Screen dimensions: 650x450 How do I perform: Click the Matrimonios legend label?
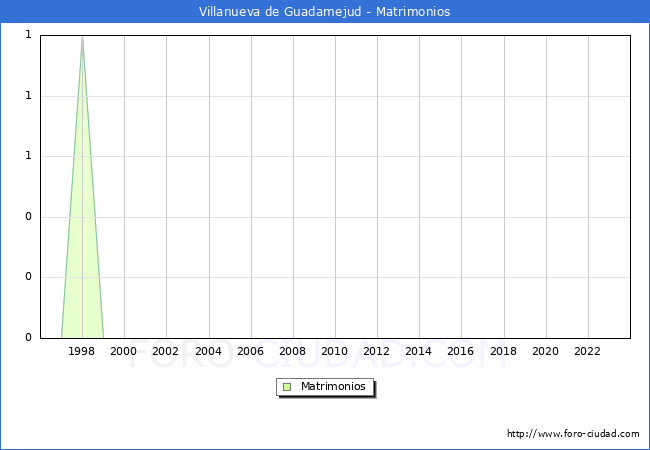pyautogui.click(x=333, y=386)
